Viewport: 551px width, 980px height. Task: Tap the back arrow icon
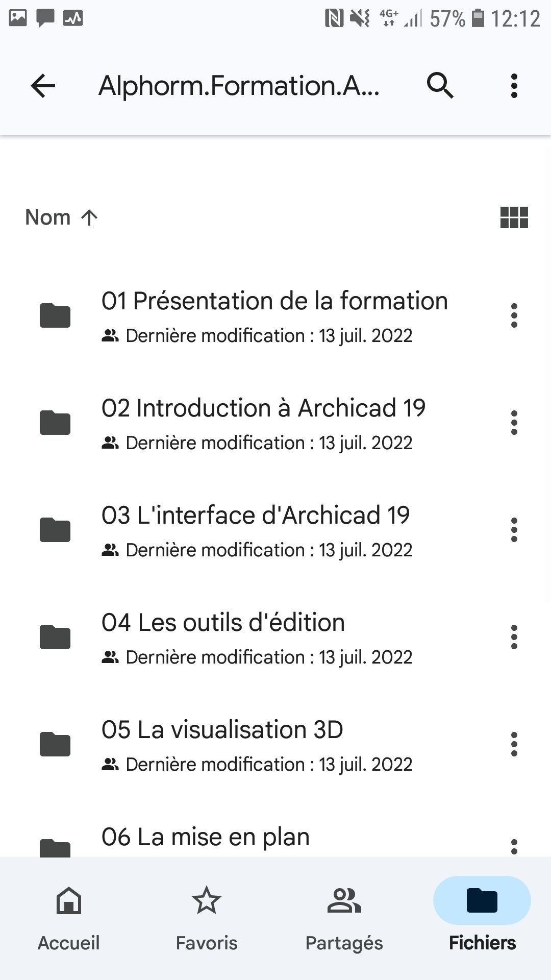point(43,86)
